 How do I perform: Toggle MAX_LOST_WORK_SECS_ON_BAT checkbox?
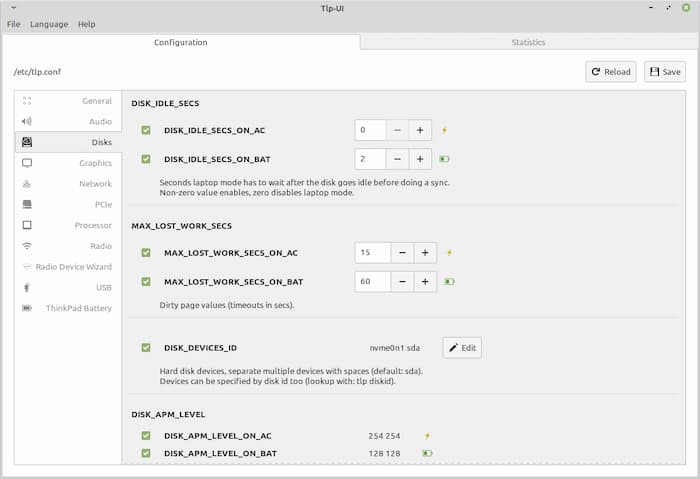coord(146,282)
